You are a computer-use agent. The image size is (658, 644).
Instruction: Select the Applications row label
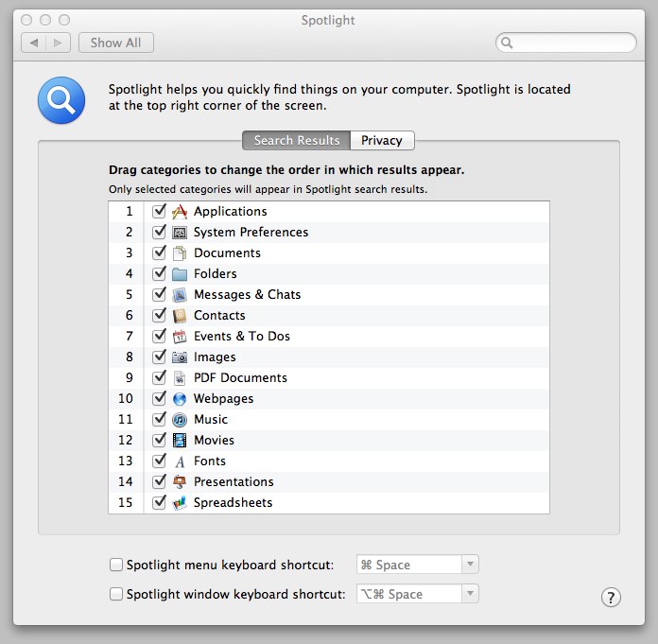pyautogui.click(x=231, y=211)
